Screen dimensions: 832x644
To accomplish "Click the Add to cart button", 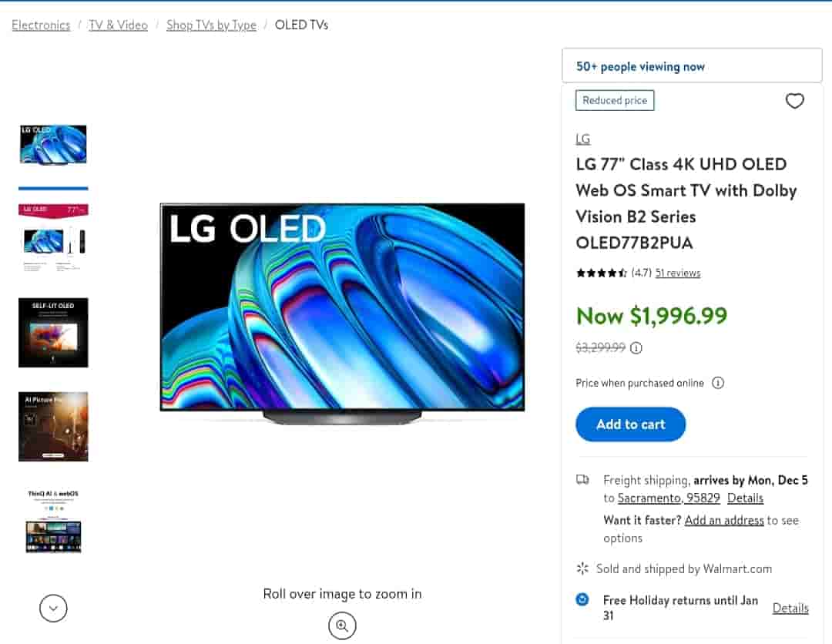I will (630, 424).
